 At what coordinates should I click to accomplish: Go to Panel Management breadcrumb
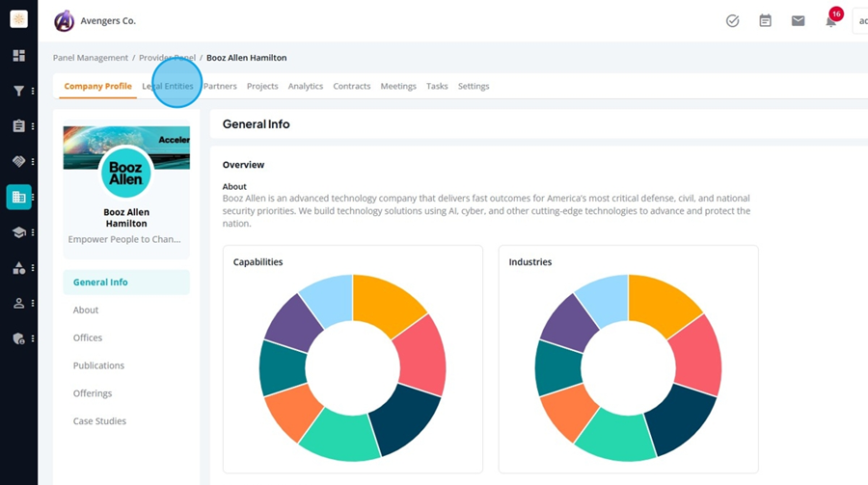coord(91,58)
